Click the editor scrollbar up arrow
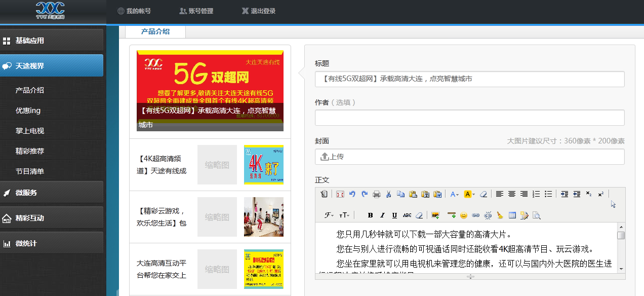Viewport: 644px width, 296px height. pos(621,227)
